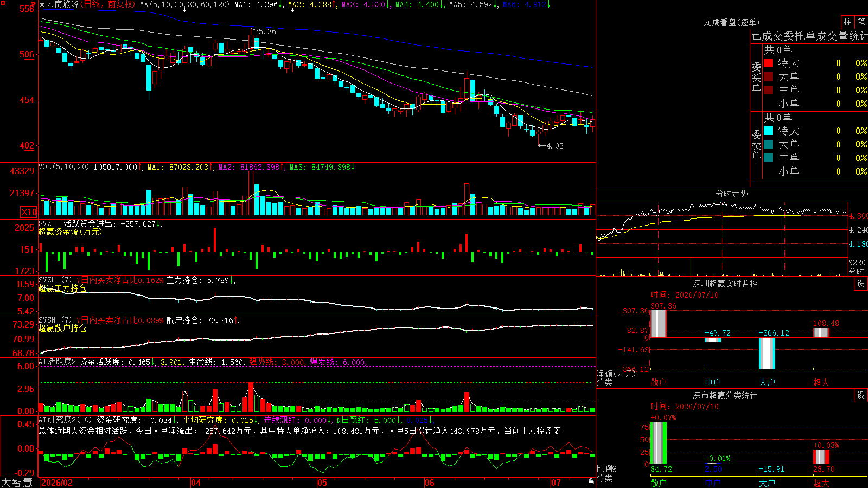The width and height of the screenshot is (868, 488).
Task: Click the 已成交委托单成交量统计 header
Action: point(809,36)
